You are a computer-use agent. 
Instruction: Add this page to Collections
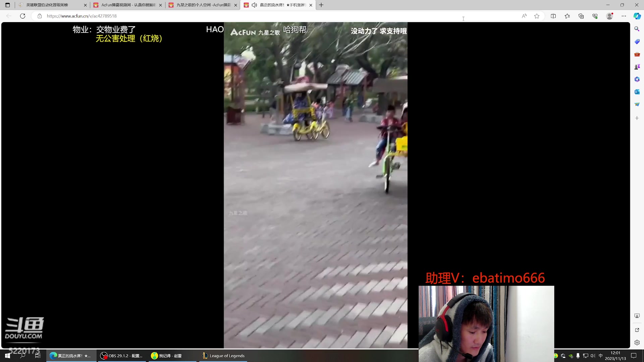tap(581, 16)
